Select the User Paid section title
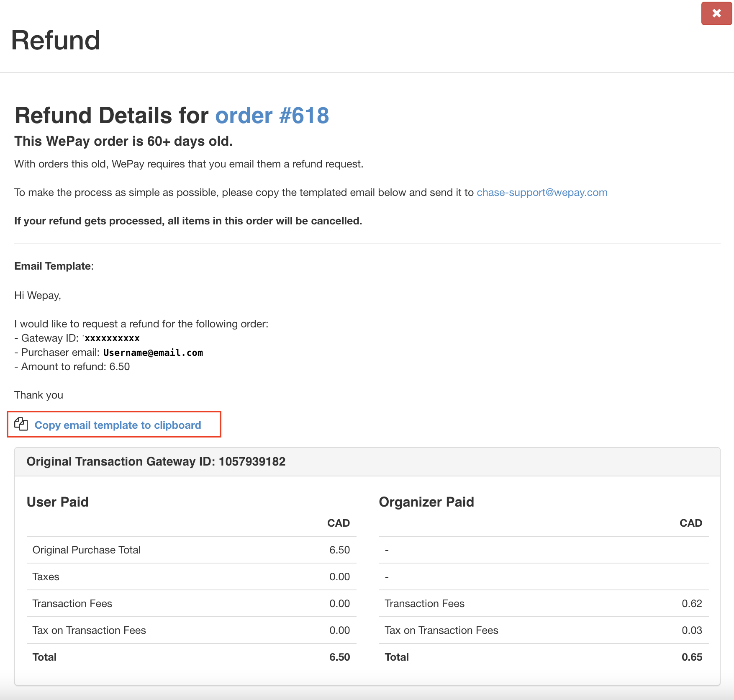The width and height of the screenshot is (734, 700). (58, 502)
